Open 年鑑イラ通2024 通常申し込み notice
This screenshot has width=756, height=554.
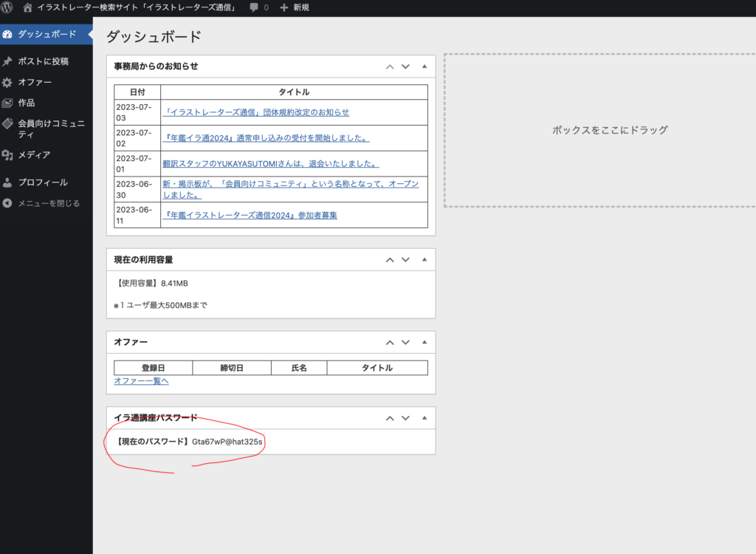tap(266, 138)
